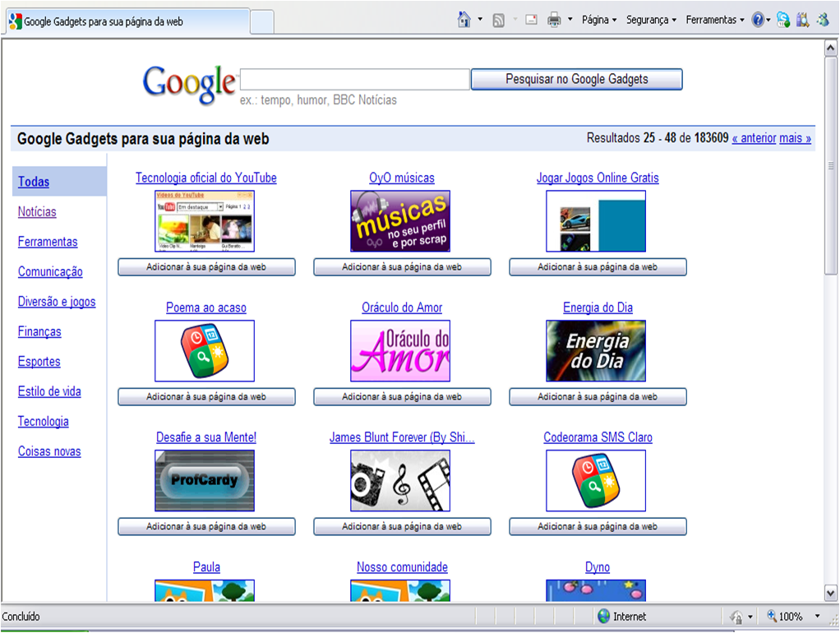Click the Read Mail envelope icon
Screen dimensions: 840x633
(x=532, y=21)
